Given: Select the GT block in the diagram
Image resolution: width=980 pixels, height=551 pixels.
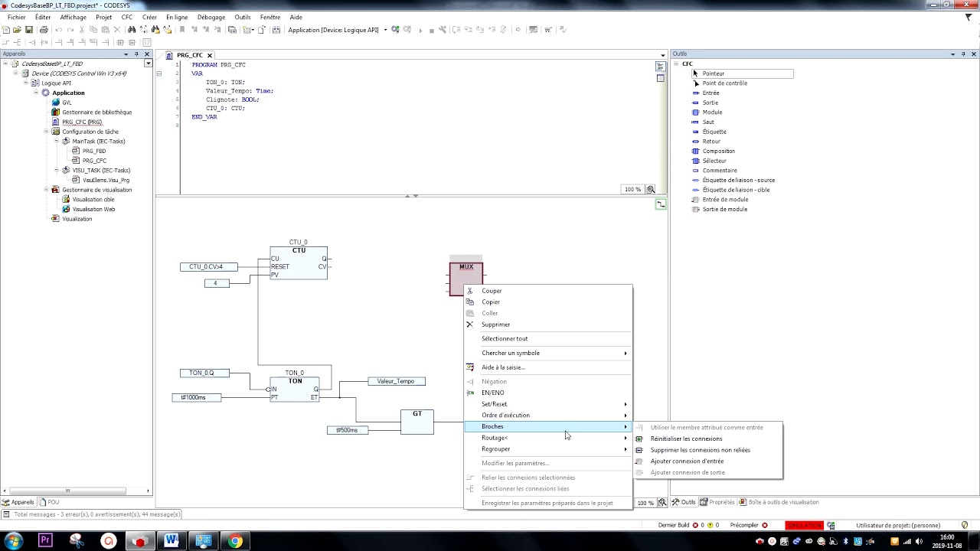Looking at the screenshot, I should 417,422.
